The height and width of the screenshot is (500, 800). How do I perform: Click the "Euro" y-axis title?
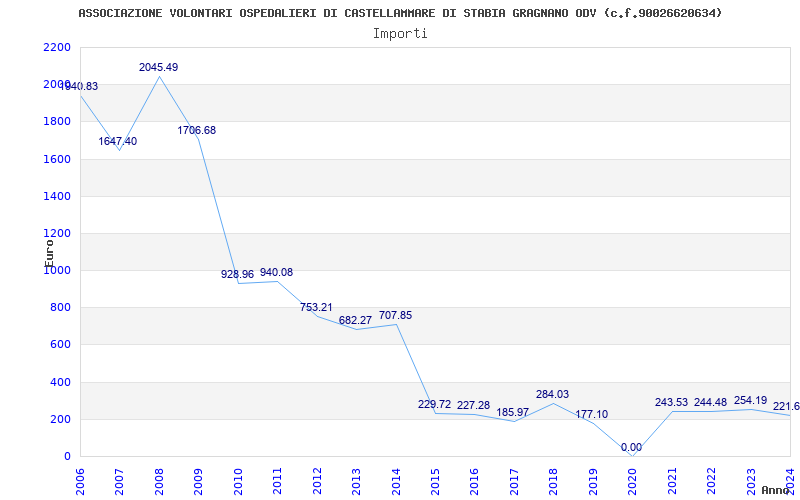tap(49, 253)
